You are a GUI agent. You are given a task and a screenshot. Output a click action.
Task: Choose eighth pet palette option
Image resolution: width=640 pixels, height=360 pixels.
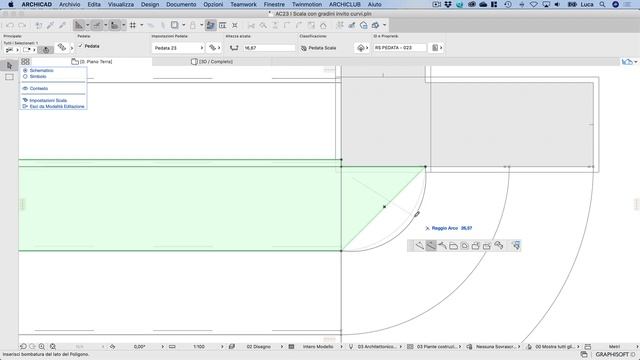[x=498, y=245]
